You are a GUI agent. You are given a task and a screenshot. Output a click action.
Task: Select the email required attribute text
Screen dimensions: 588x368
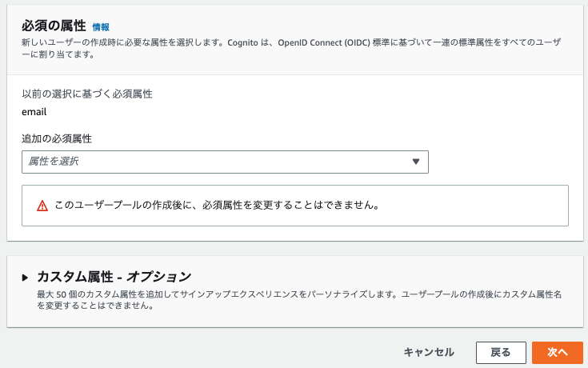click(34, 112)
